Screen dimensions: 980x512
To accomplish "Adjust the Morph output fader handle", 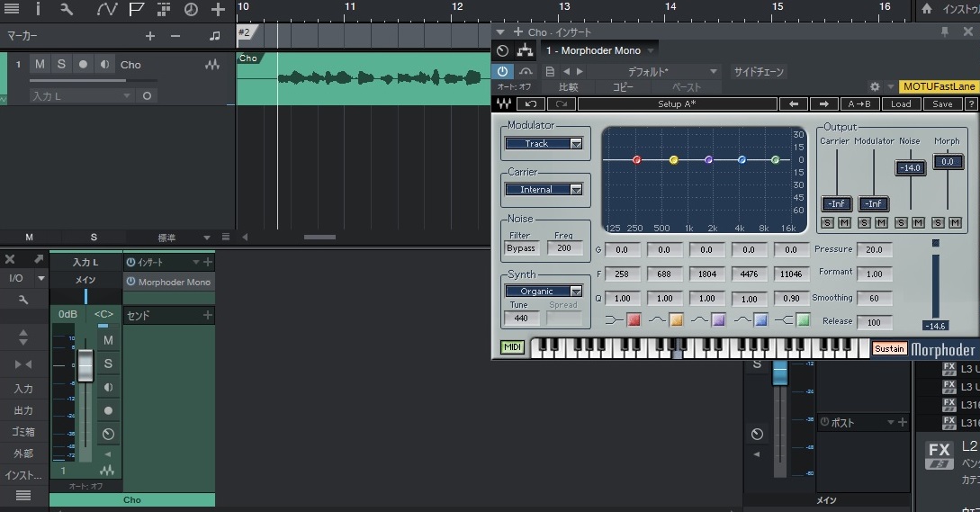I will pyautogui.click(x=948, y=161).
